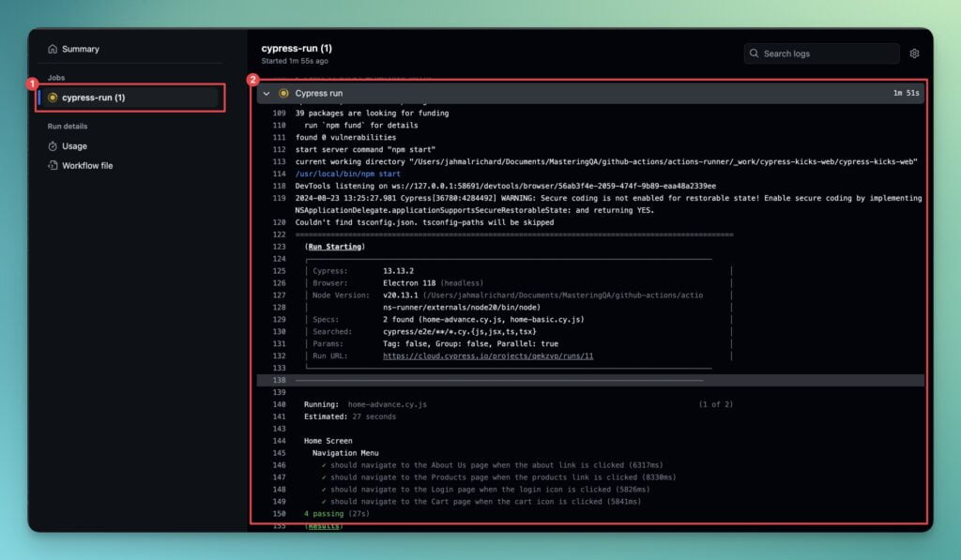Image resolution: width=961 pixels, height=560 pixels.
Task: Click the Workflow file icon
Action: tap(53, 165)
